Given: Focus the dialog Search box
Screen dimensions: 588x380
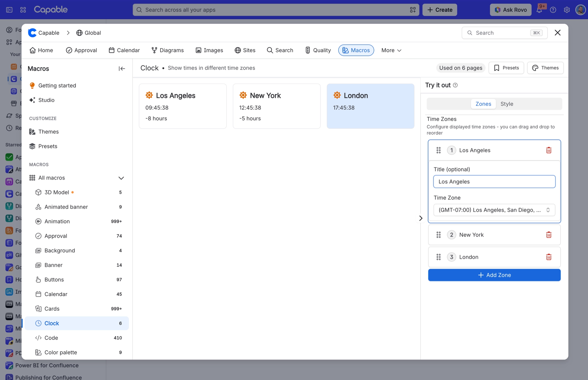Looking at the screenshot, I should pyautogui.click(x=505, y=33).
